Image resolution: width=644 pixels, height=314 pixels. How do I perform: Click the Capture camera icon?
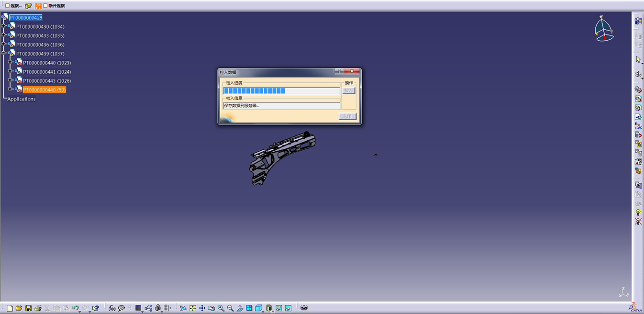(x=304, y=308)
